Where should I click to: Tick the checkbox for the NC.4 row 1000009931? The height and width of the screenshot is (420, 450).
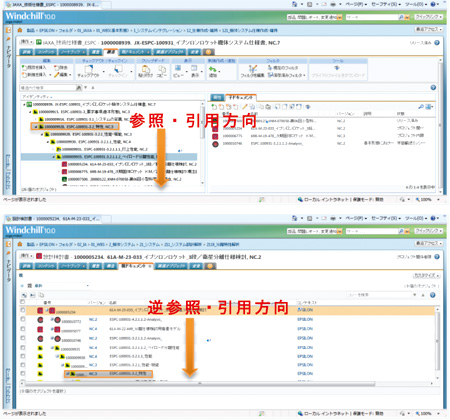[23, 347]
